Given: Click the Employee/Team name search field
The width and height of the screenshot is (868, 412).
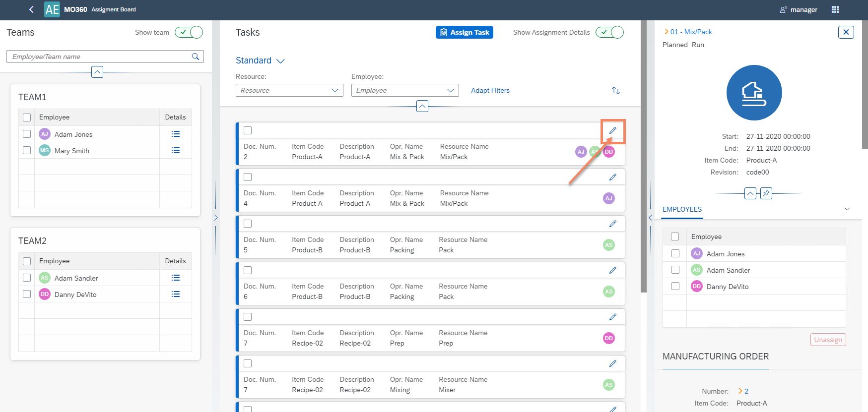Looking at the screenshot, I should (x=99, y=57).
